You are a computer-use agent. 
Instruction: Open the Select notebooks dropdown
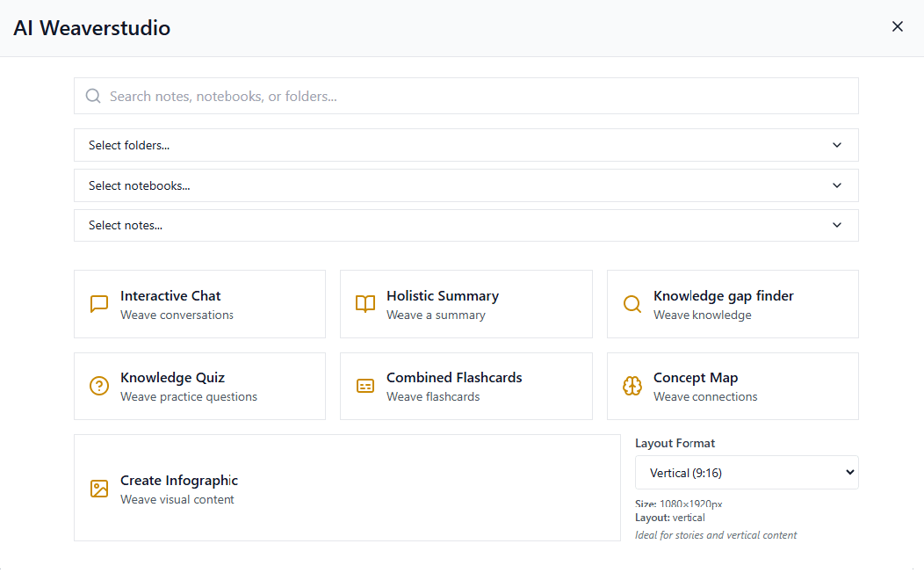[466, 185]
